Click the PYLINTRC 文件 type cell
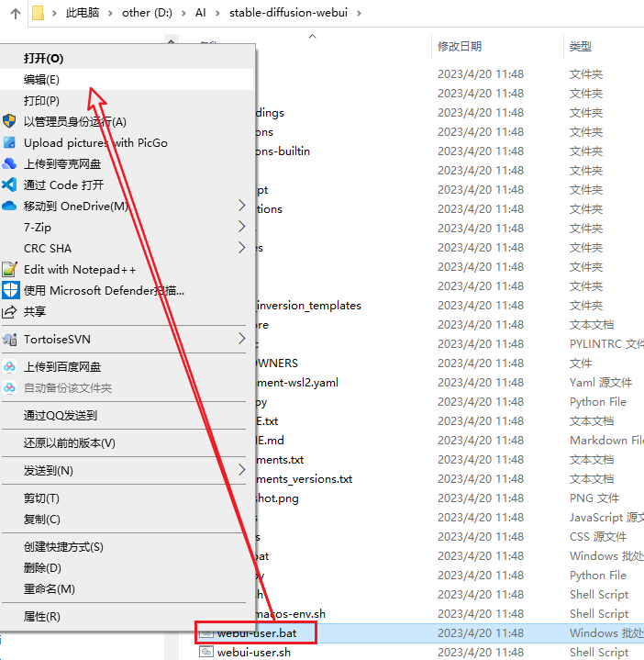Viewport: 644px width, 660px height. coord(606,344)
